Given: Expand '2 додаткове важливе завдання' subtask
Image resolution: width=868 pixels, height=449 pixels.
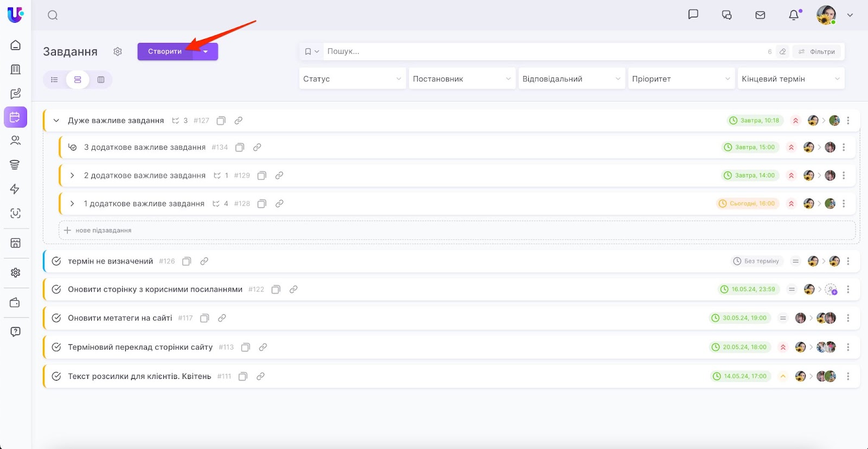Looking at the screenshot, I should coord(72,175).
